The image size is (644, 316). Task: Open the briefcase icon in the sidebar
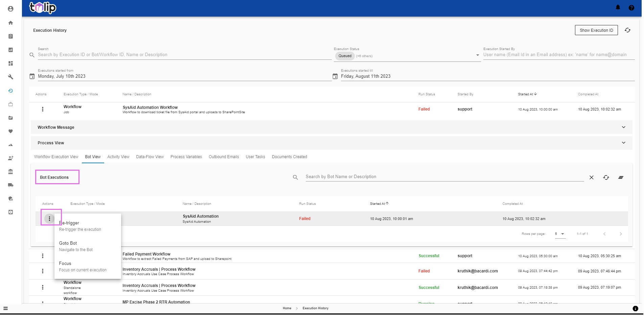click(x=10, y=104)
